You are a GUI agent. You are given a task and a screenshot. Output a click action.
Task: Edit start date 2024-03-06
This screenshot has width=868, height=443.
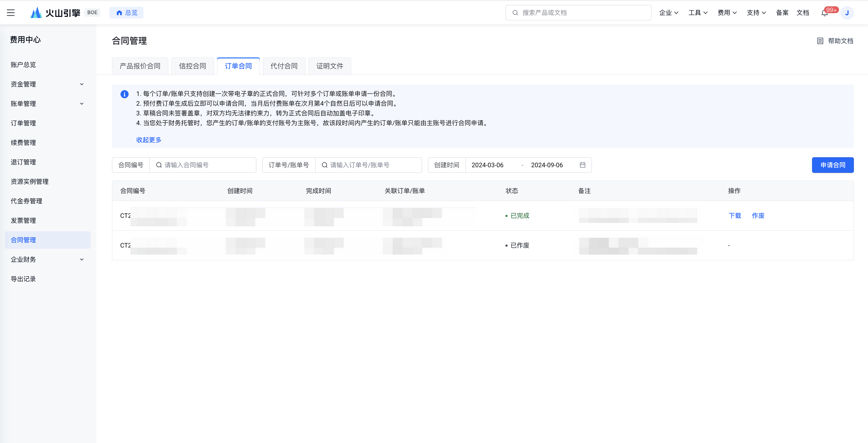(487, 165)
